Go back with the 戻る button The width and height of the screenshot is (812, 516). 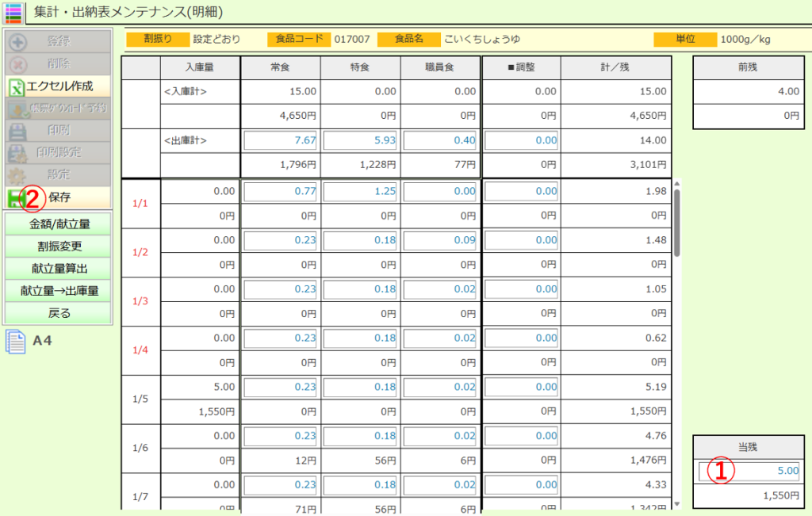tap(59, 313)
